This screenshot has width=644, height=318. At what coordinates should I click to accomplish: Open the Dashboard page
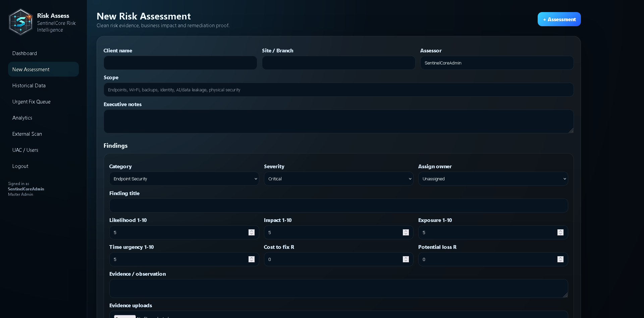(43, 53)
